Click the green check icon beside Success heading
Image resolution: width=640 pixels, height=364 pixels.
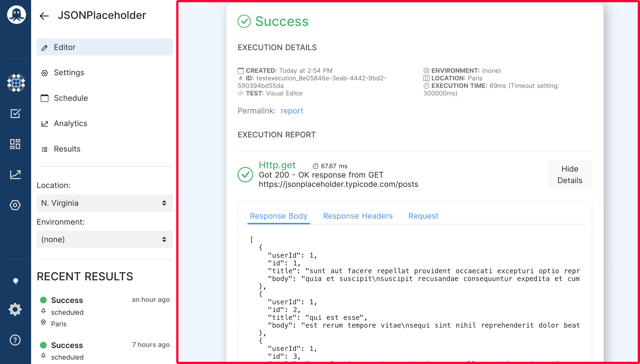click(244, 21)
